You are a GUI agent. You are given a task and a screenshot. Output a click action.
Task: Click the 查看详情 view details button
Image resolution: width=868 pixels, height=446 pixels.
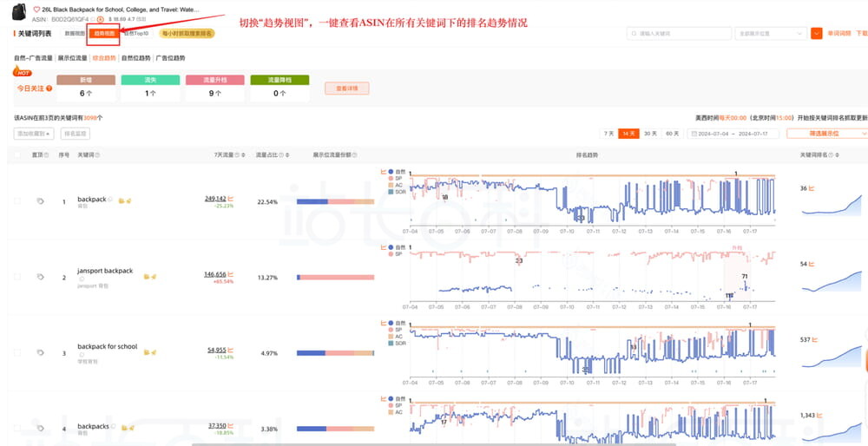coord(346,89)
